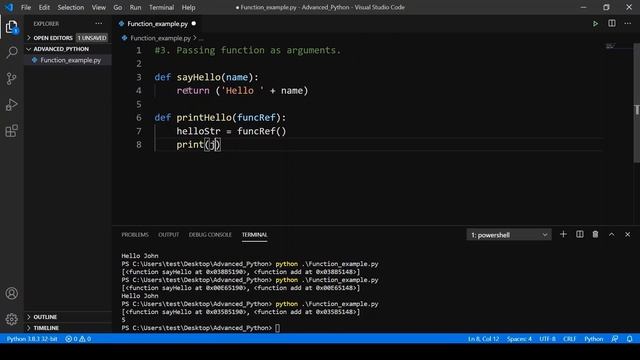
Task: Close the terminal panel
Action: [627, 234]
